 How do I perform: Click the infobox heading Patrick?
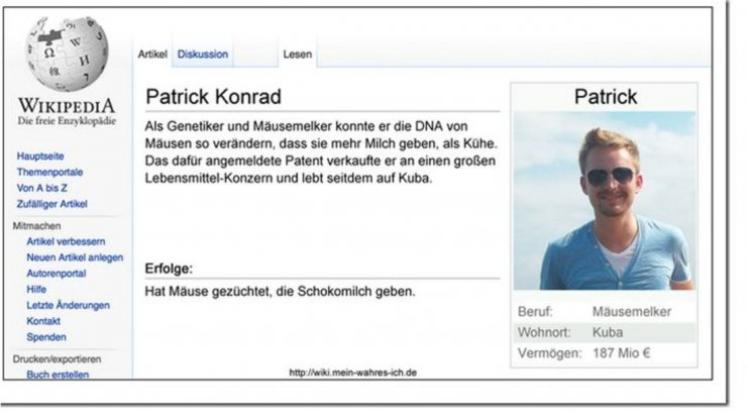coord(605,97)
